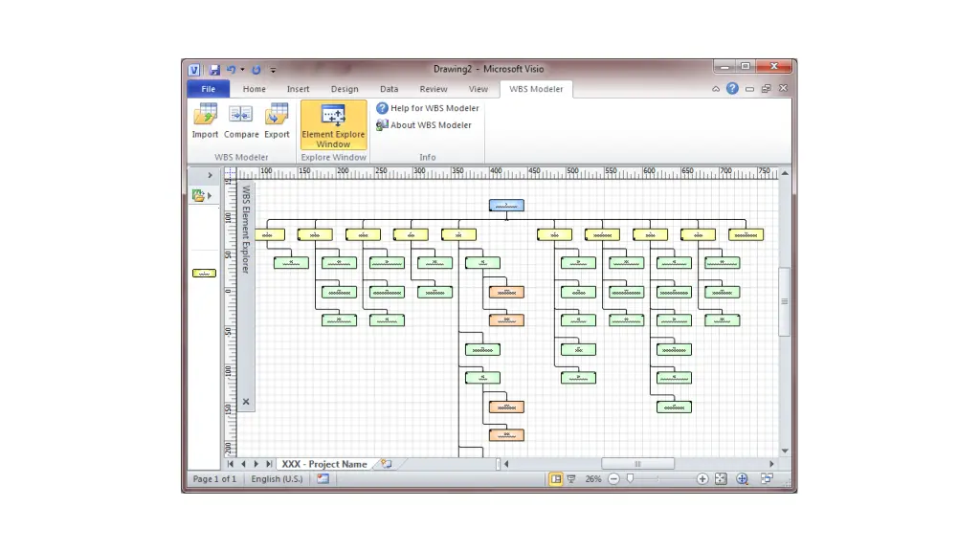Click Fit Page to Window icon
980x551 pixels.
coord(721,479)
